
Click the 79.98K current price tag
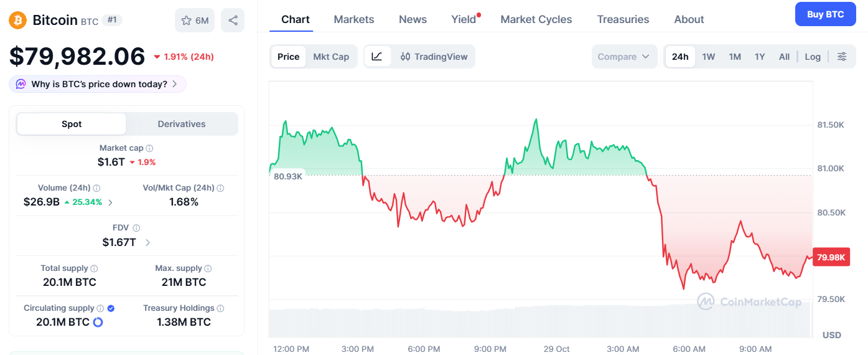831,257
